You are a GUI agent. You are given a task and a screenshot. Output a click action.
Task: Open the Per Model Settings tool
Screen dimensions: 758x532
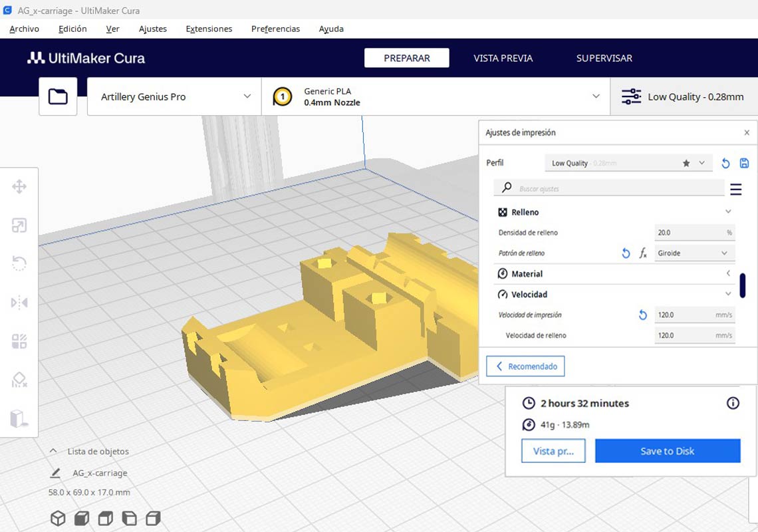tap(19, 341)
